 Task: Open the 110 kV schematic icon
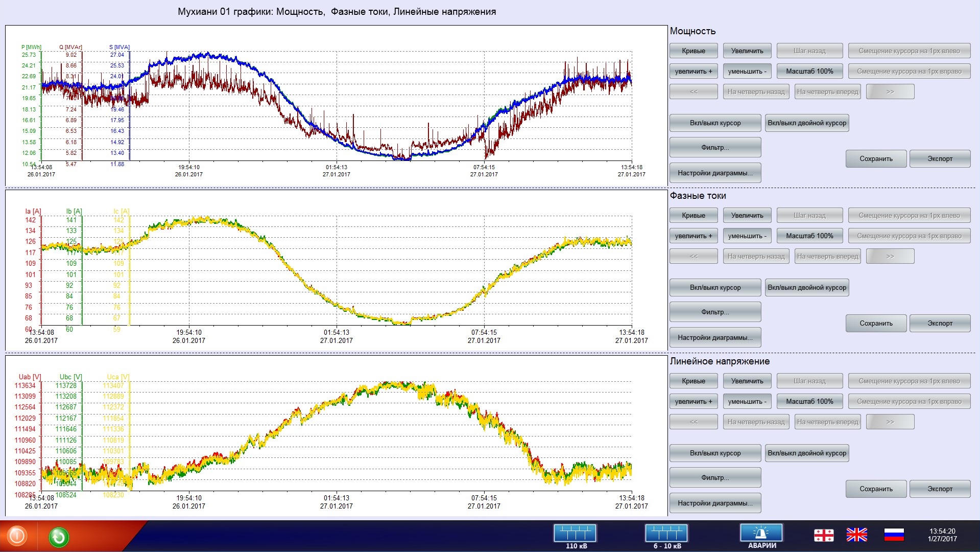click(x=576, y=535)
